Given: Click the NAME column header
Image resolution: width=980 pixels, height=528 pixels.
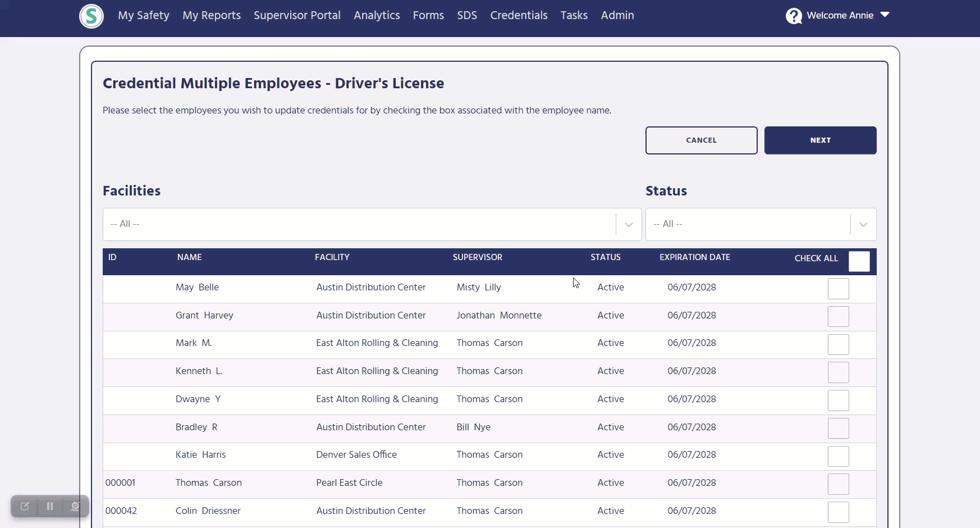Looking at the screenshot, I should [x=189, y=258].
